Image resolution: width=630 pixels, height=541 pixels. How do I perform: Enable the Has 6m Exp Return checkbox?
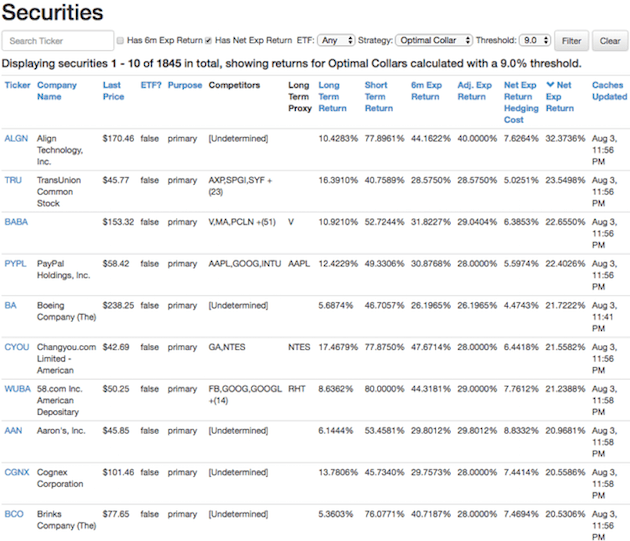[121, 41]
